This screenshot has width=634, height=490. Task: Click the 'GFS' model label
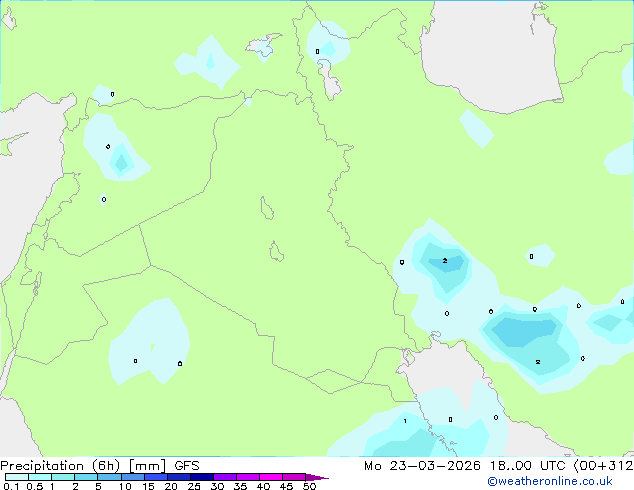click(x=187, y=466)
